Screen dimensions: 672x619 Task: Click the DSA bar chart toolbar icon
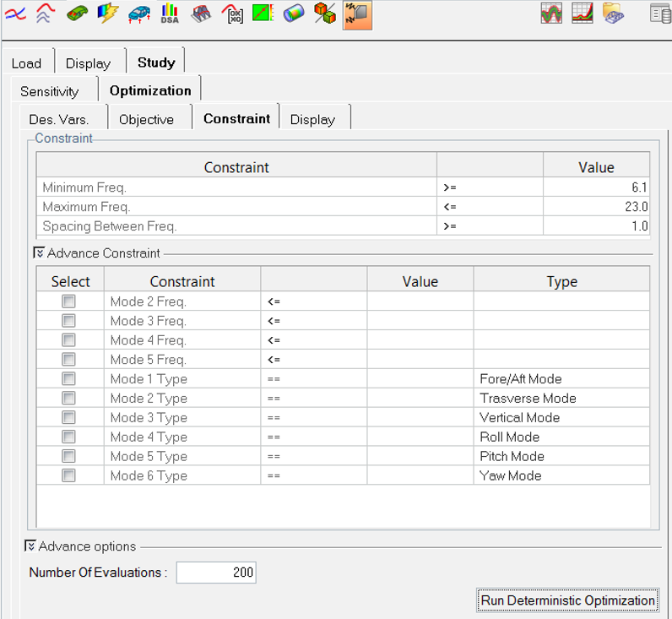tap(170, 14)
